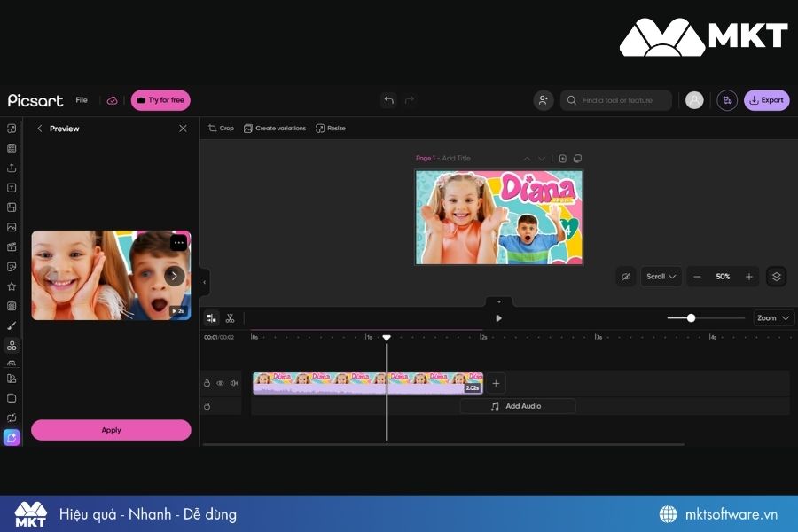The height and width of the screenshot is (532, 798).
Task: Switch to the Crop tool in the top toolbar
Action: click(221, 128)
